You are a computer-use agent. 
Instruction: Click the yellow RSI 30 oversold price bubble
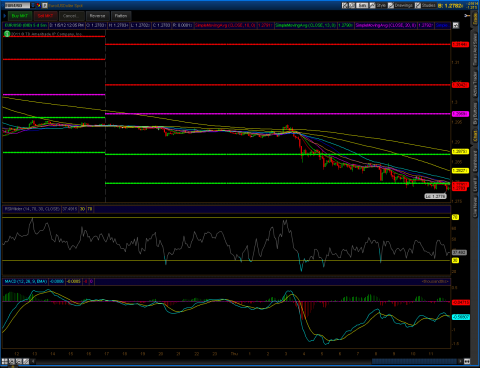pos(455,260)
